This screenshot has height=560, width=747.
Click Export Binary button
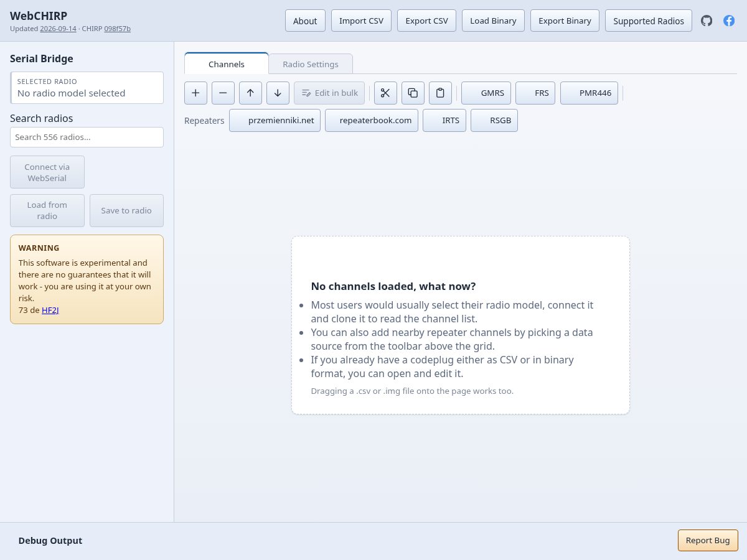565,21
